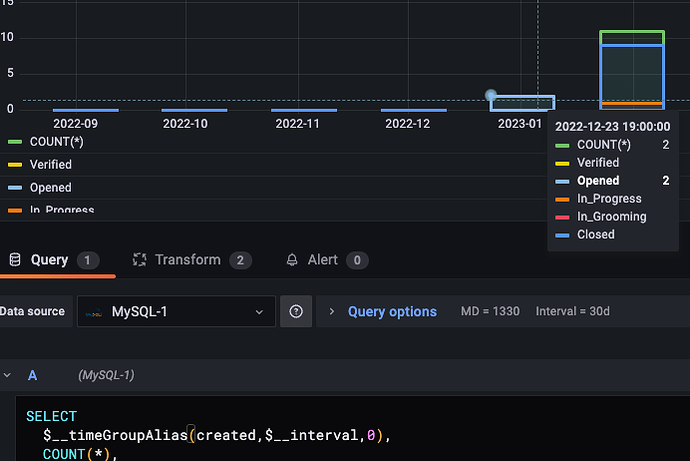Open the data source help icon
Screen dimensions: 690x461
[296, 311]
